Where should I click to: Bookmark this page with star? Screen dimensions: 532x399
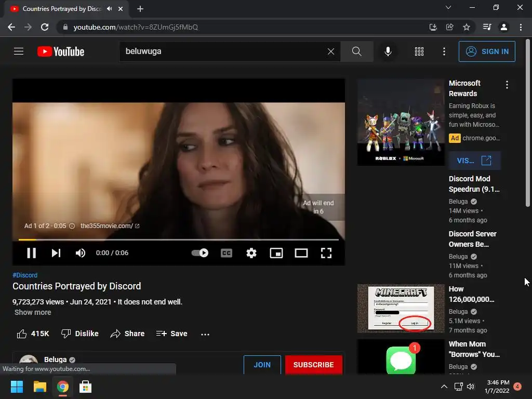tap(467, 27)
